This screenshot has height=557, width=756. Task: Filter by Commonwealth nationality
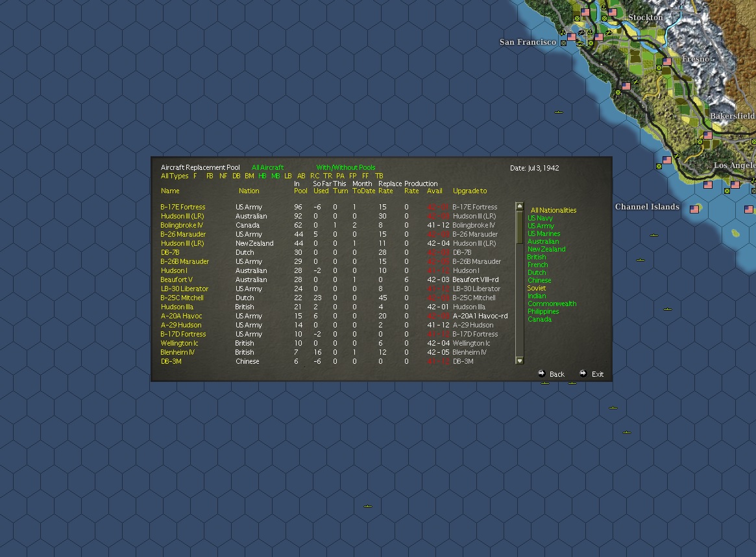pos(552,303)
